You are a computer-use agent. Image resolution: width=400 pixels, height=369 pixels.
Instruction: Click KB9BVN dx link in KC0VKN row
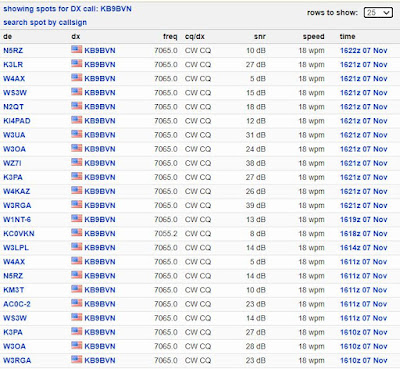pos(100,234)
